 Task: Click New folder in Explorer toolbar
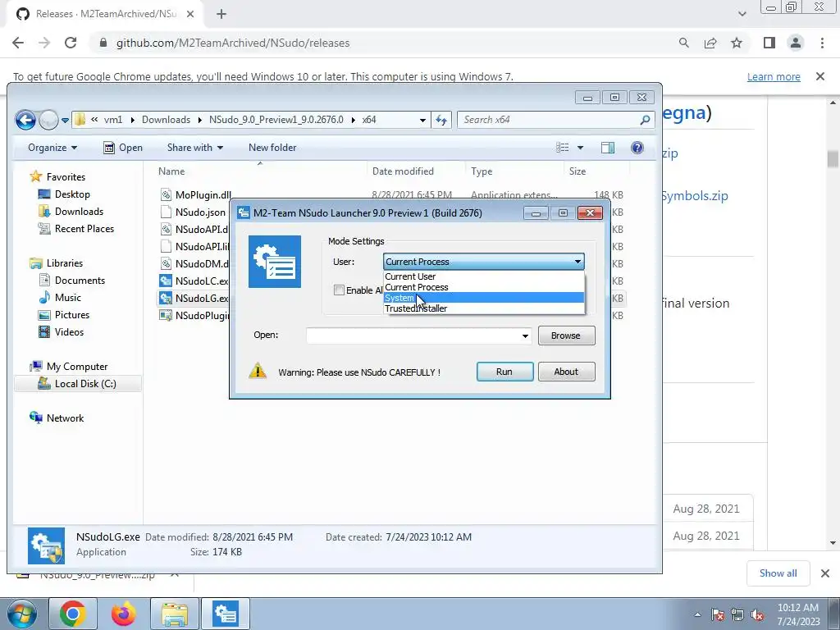point(272,148)
